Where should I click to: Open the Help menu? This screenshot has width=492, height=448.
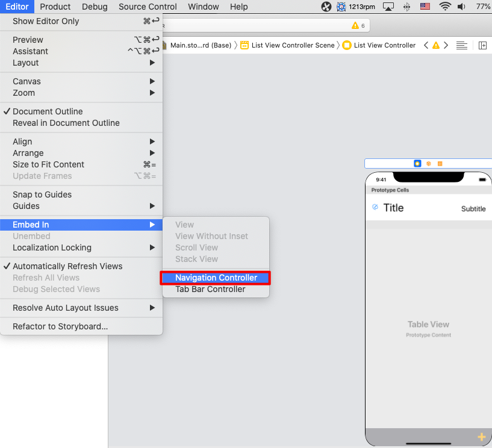[239, 7]
